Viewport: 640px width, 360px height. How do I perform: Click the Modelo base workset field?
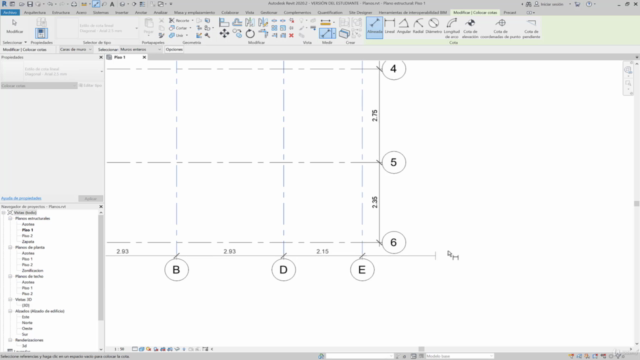(459, 356)
